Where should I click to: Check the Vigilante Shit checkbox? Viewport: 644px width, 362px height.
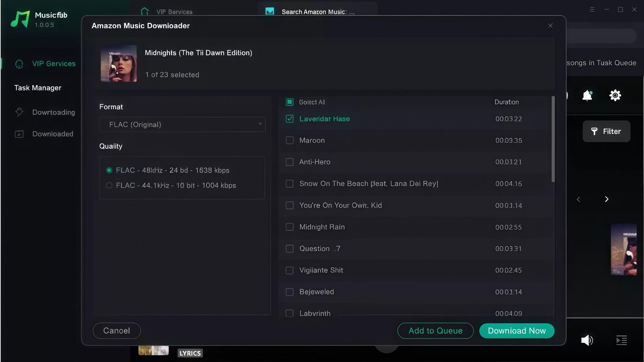click(290, 270)
